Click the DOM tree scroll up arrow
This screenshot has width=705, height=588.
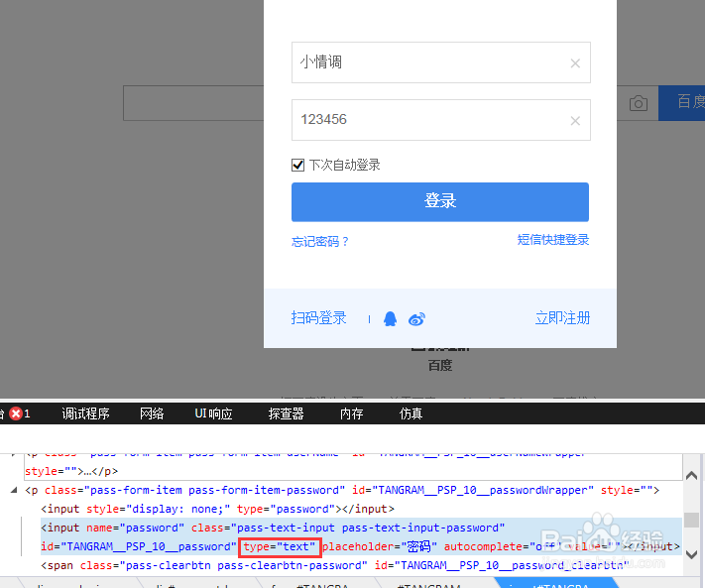point(691,475)
